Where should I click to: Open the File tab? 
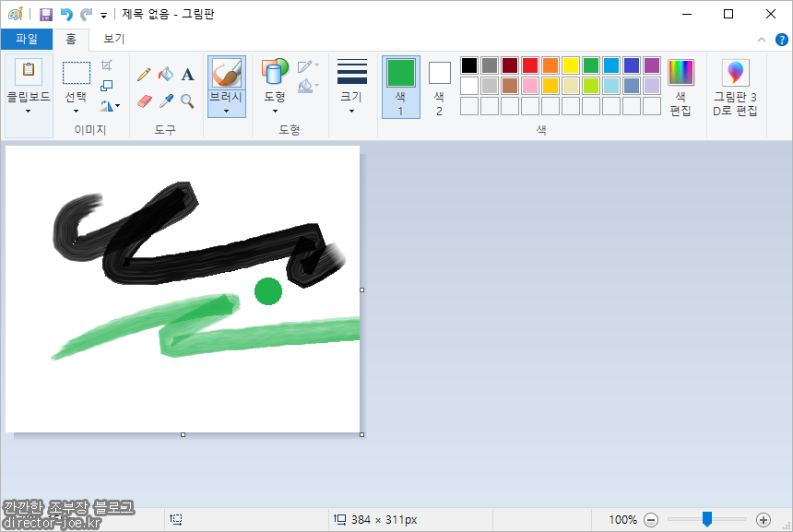click(27, 39)
